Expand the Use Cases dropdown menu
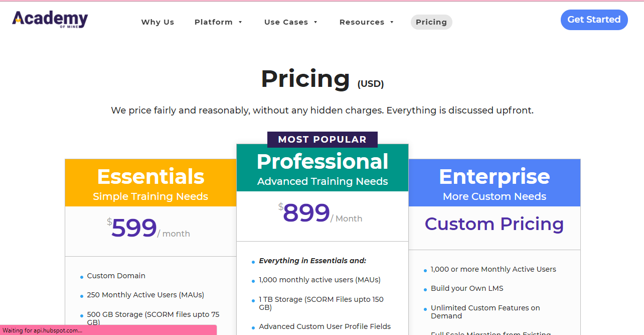The image size is (644, 335). (x=291, y=22)
